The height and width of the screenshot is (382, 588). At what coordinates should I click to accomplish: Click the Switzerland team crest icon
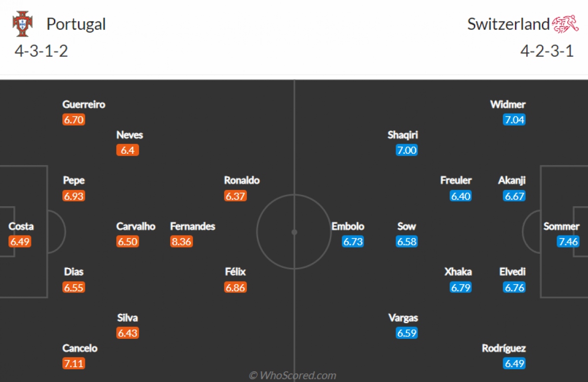(565, 24)
